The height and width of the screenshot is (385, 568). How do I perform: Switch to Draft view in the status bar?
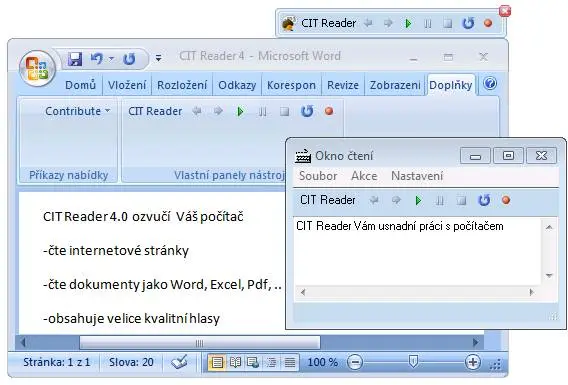[x=290, y=362]
